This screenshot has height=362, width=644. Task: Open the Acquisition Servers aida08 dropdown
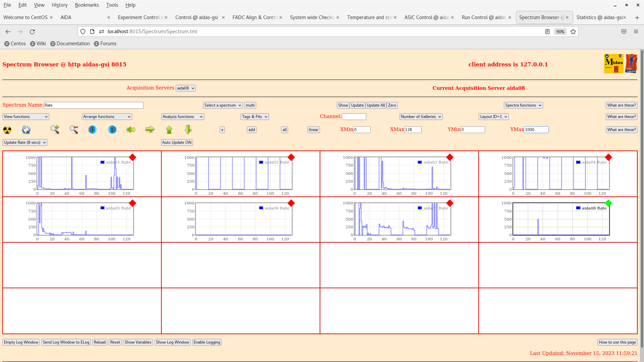tap(185, 88)
